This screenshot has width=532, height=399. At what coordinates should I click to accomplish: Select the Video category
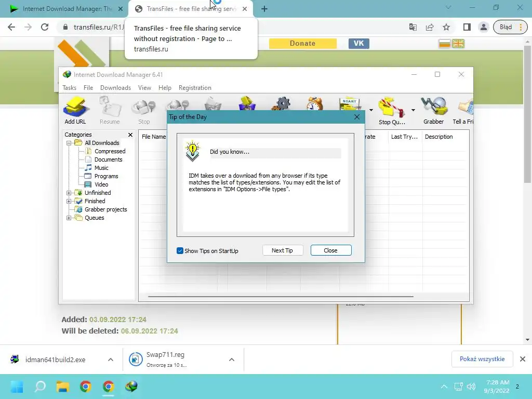pyautogui.click(x=101, y=184)
